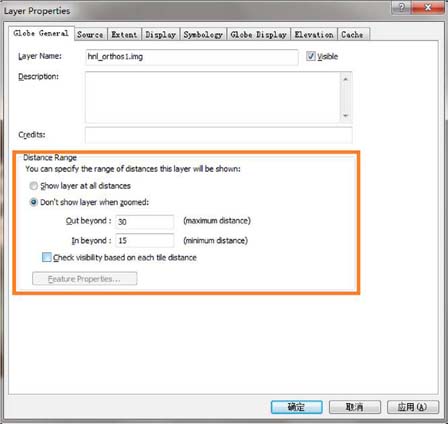Click the help question mark button

click(402, 7)
